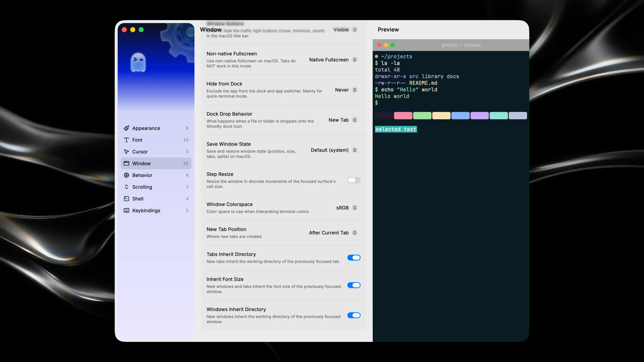Viewport: 644px width, 362px height.
Task: Click the Window item count '20'
Action: point(186,163)
